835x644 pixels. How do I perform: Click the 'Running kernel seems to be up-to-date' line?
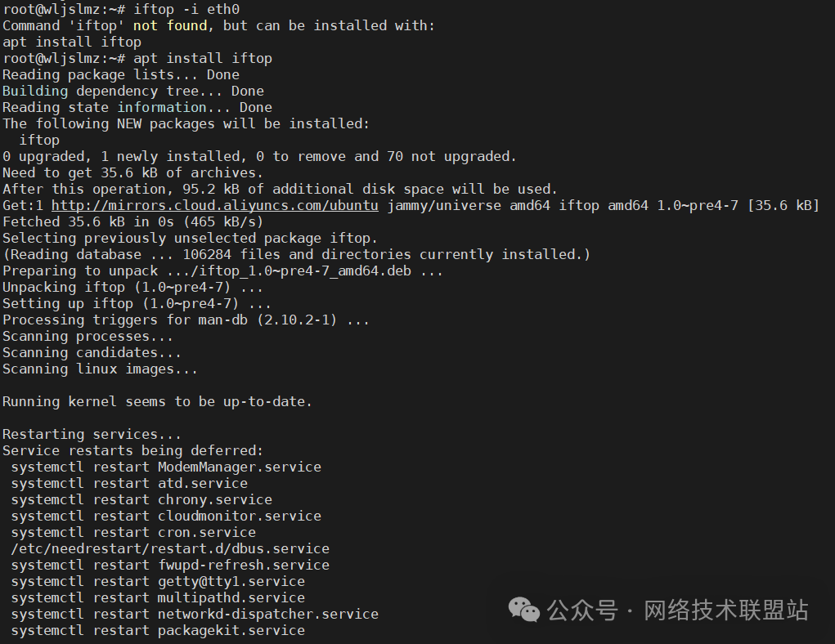point(157,401)
